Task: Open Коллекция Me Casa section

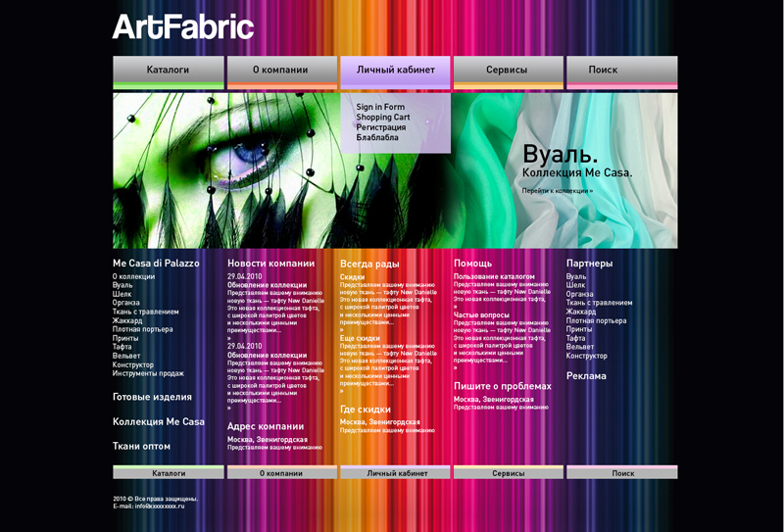Action: coord(159,421)
